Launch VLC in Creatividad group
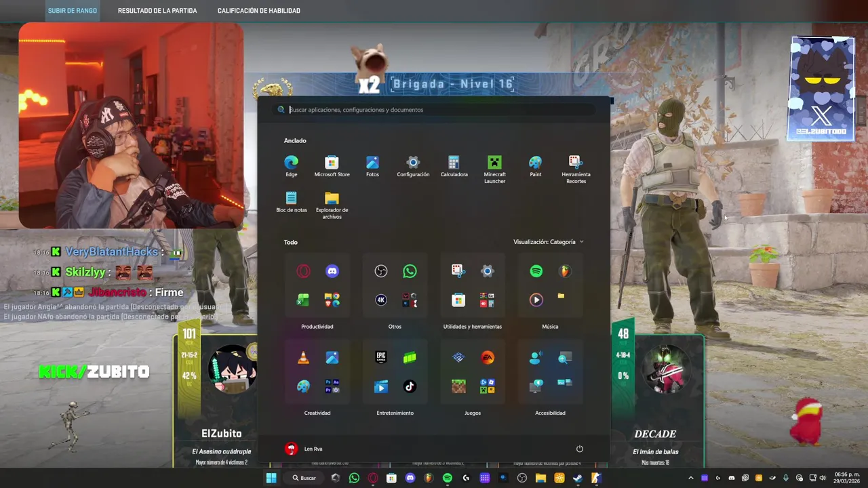This screenshot has width=868, height=488. 303,358
